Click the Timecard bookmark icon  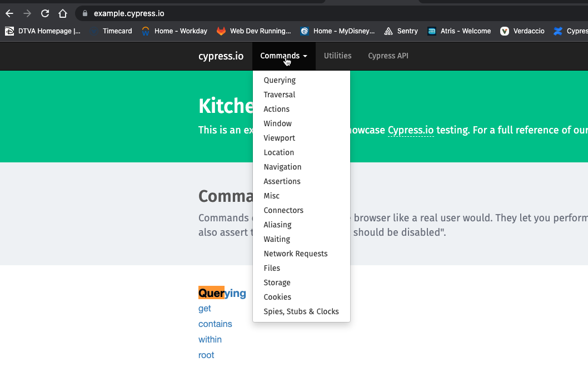(x=93, y=31)
